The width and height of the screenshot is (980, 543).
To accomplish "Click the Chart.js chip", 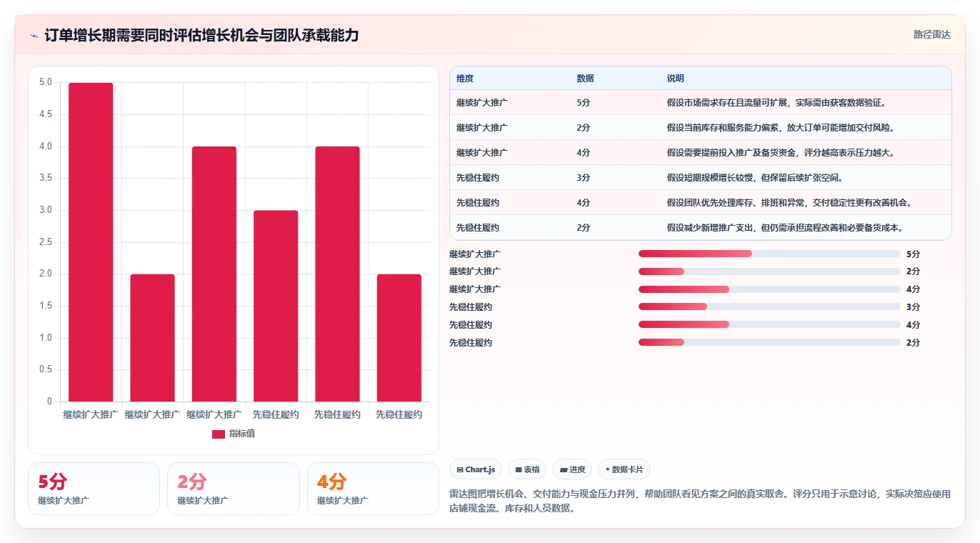I will click(x=476, y=469).
